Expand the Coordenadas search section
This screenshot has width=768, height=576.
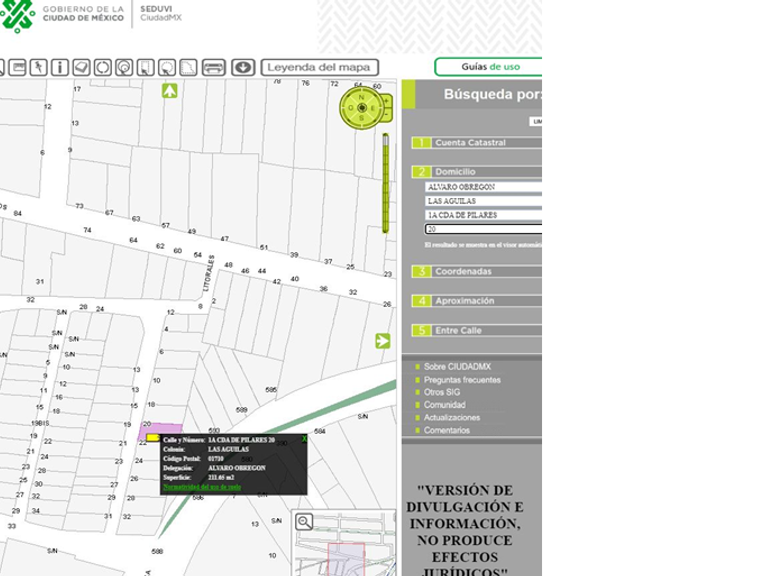463,272
